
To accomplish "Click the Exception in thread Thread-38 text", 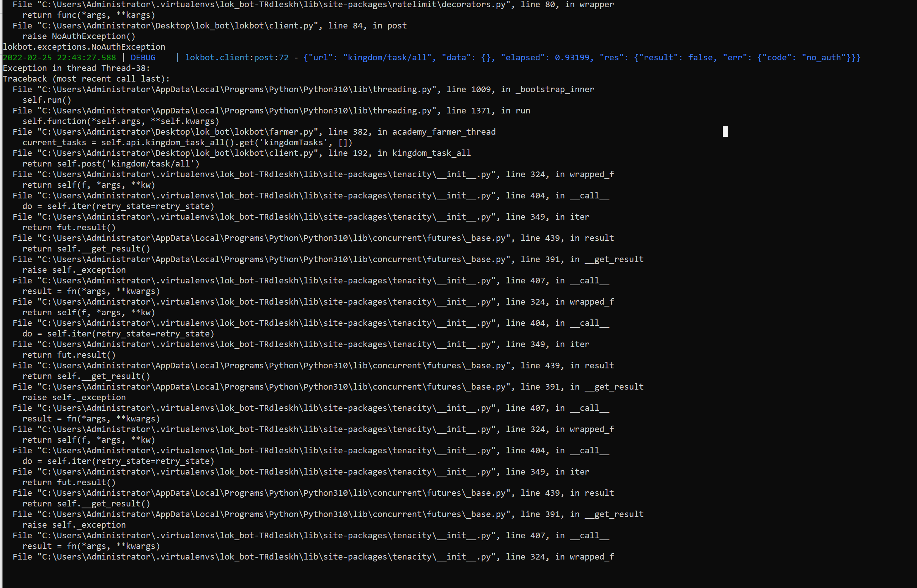I will tap(76, 68).
